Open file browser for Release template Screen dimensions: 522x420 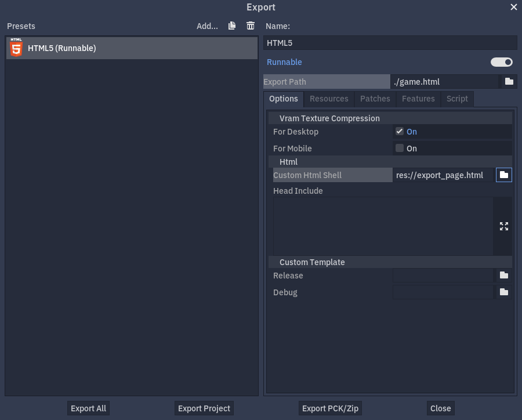tap(503, 275)
